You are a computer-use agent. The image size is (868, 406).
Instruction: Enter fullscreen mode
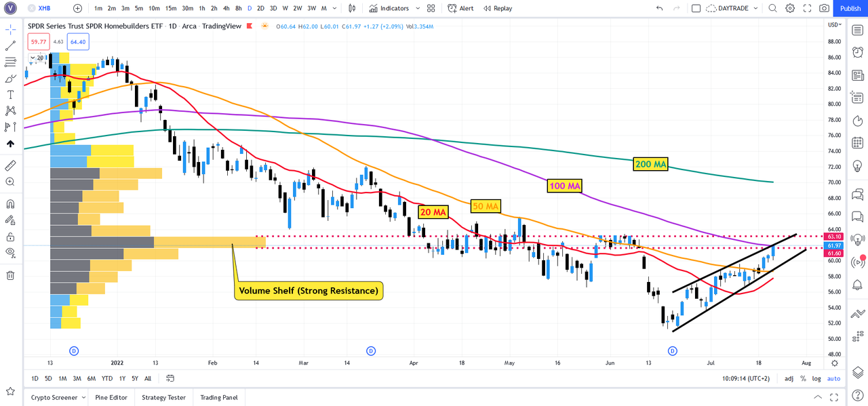[807, 8]
